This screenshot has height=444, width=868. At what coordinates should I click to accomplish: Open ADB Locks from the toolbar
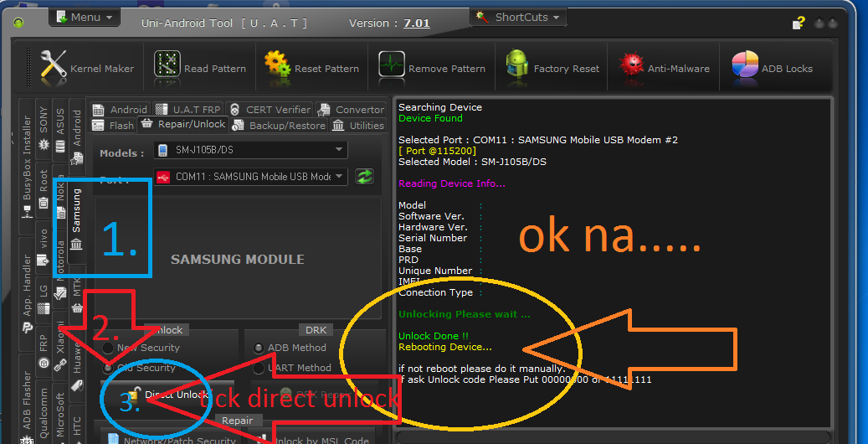point(772,68)
